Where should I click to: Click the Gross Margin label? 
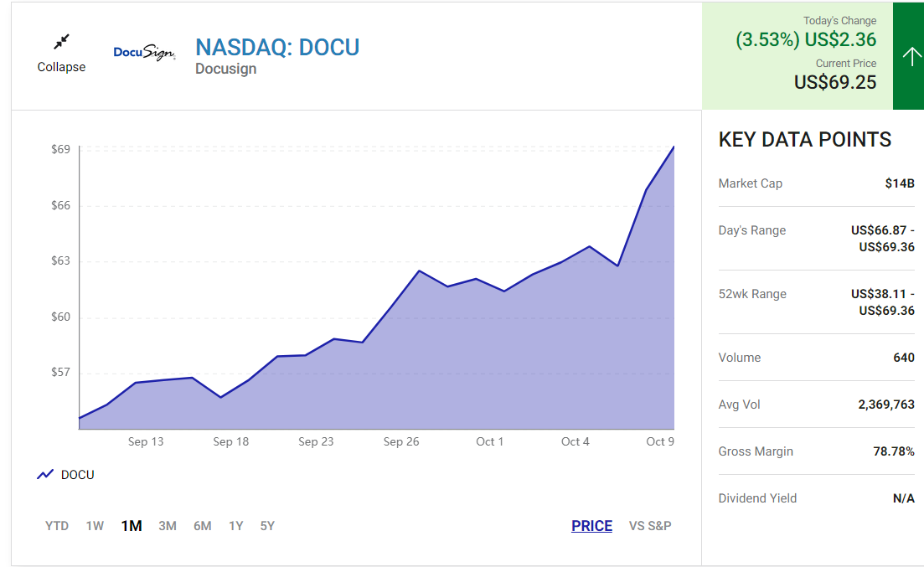click(756, 451)
